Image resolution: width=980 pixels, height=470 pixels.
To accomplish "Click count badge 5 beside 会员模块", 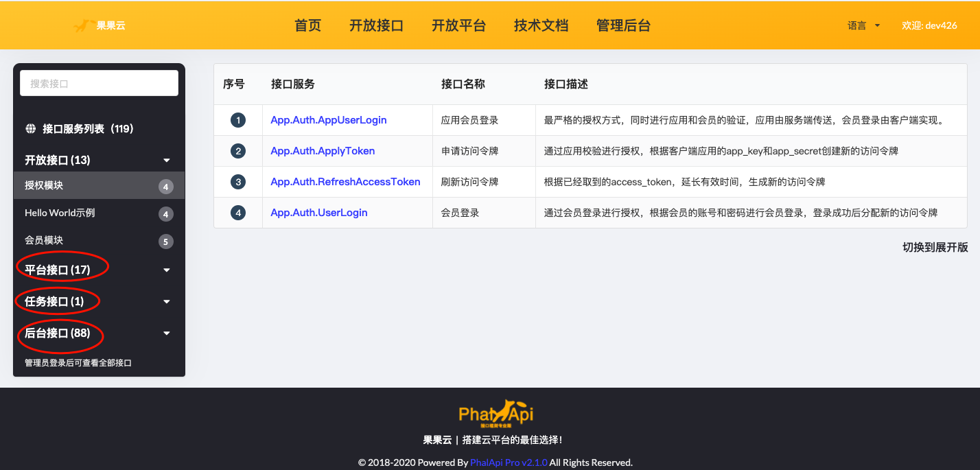I will 165,241.
